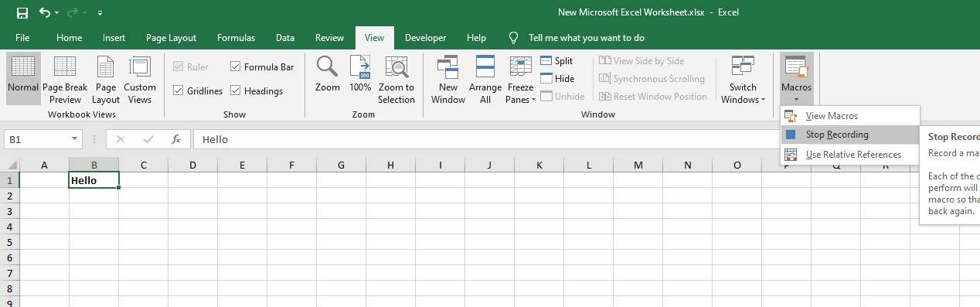This screenshot has width=980, height=307.
Task: Click the Cancel X formula button
Action: [x=120, y=139]
